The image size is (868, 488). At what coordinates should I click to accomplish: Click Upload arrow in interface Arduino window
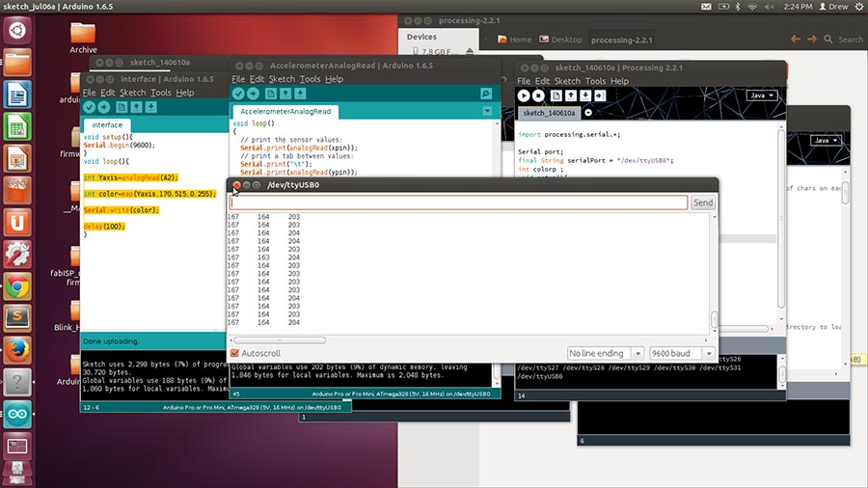point(103,107)
